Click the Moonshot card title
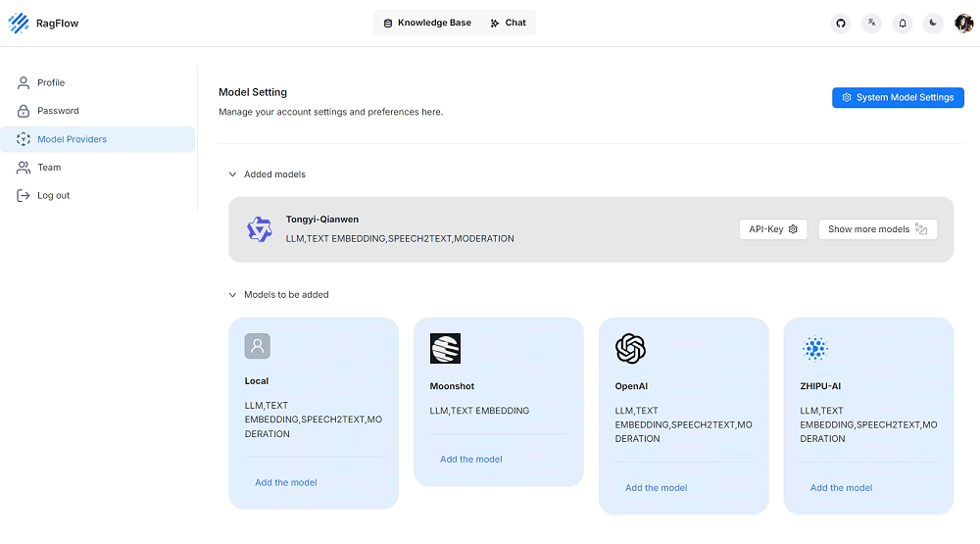 tap(452, 386)
